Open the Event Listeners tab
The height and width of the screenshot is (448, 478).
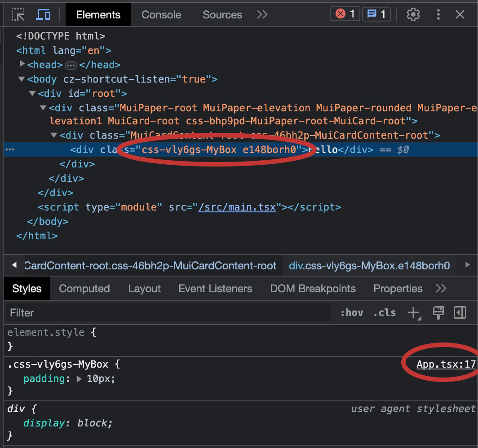point(215,288)
